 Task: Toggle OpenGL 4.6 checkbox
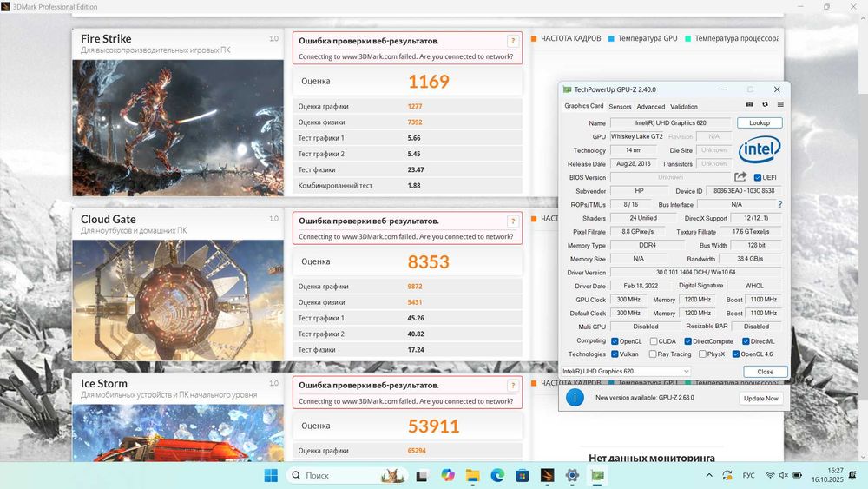736,354
